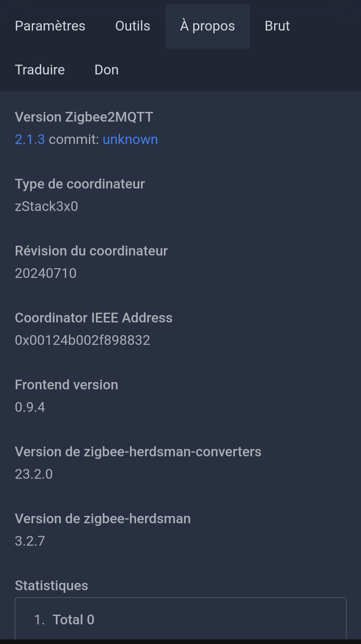Select the À propos tab
Viewport: 361px width, 644px height.
207,26
